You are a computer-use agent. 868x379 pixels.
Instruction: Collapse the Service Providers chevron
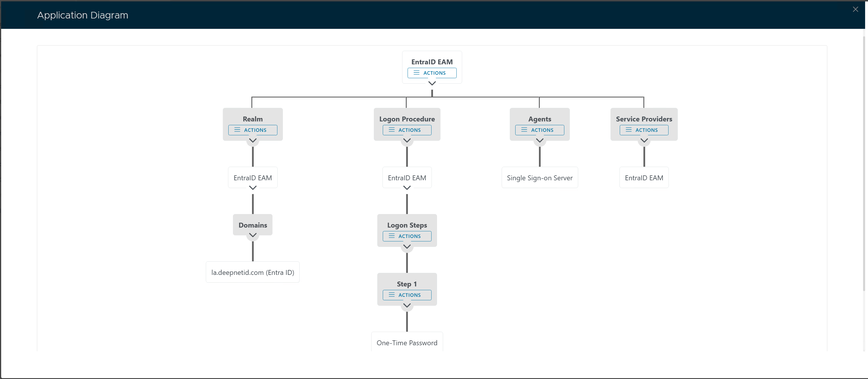(644, 140)
